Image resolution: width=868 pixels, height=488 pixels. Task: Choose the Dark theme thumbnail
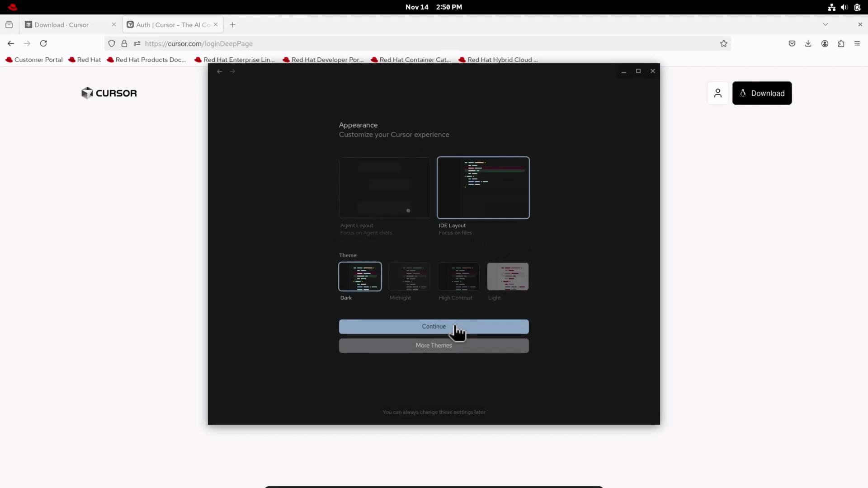coord(360,277)
